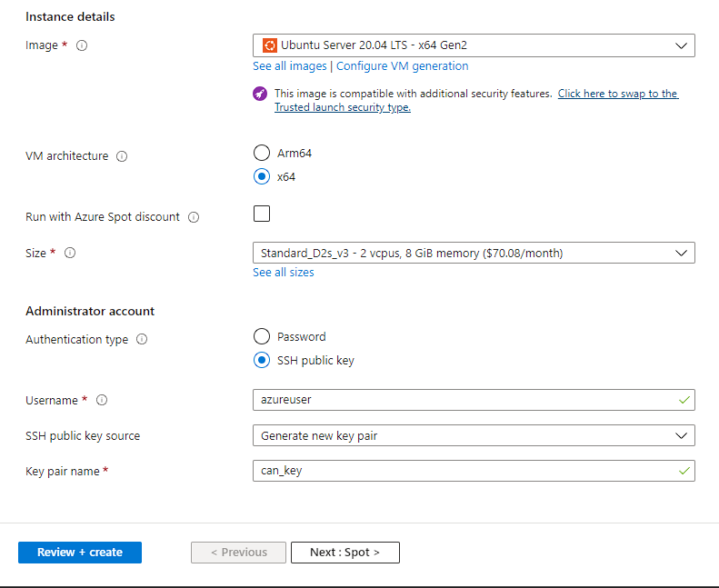Click the purple rocket security icon
The height and width of the screenshot is (588, 719).
pos(260,94)
